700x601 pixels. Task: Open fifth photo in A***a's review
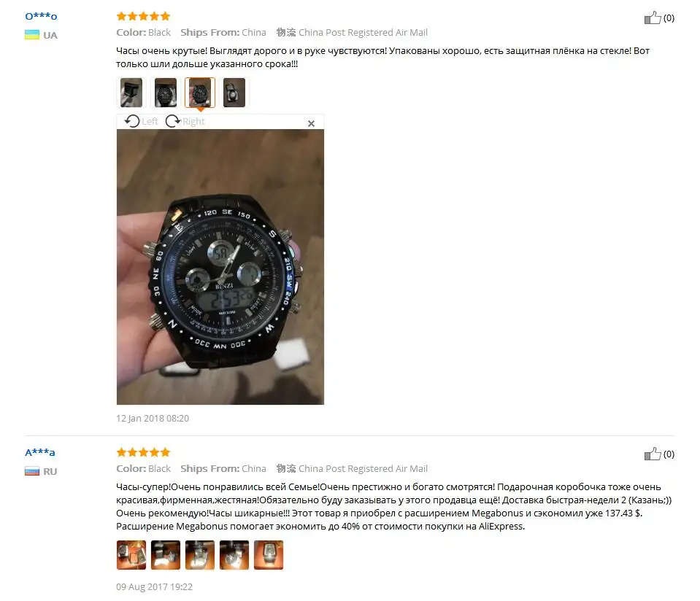coord(269,555)
